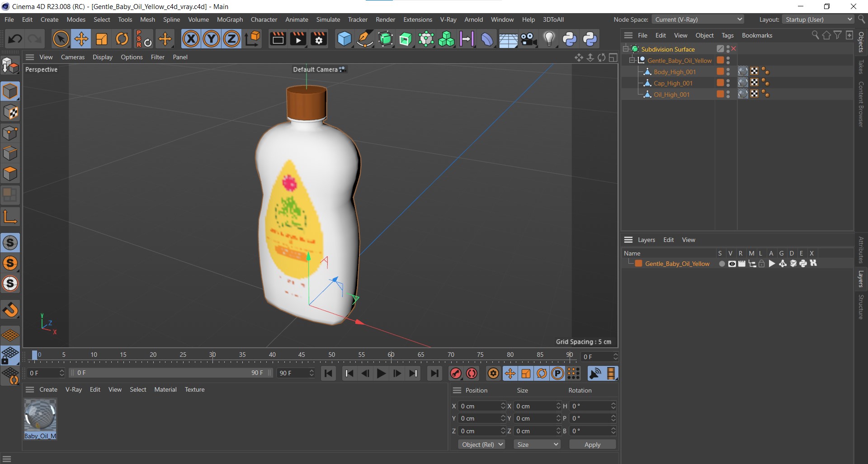Select Cap_High_001 object

tap(673, 83)
